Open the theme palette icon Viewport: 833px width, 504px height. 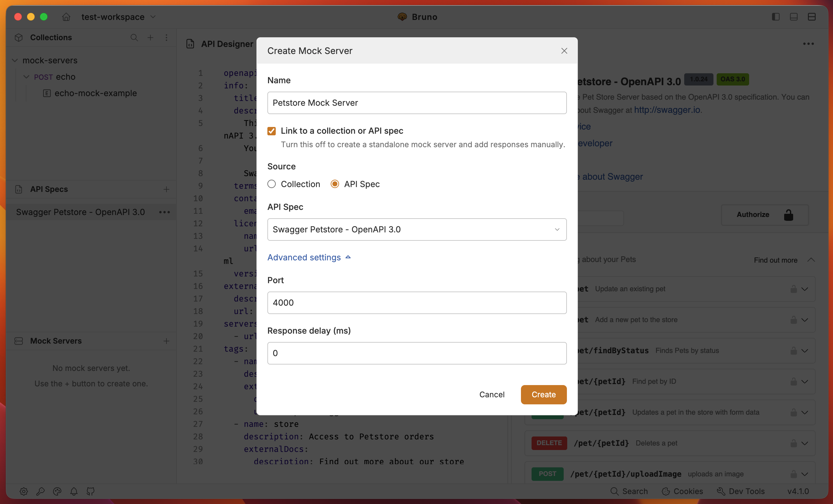[57, 491]
